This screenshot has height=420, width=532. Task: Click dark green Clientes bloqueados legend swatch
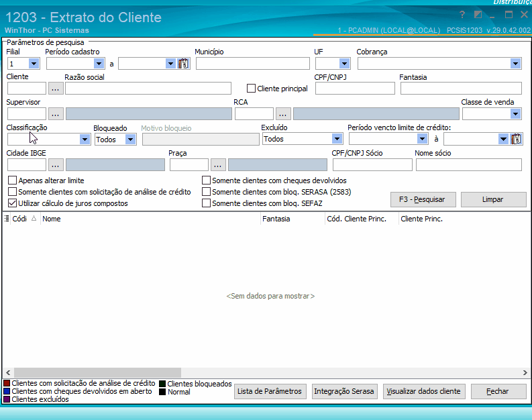[x=162, y=384]
